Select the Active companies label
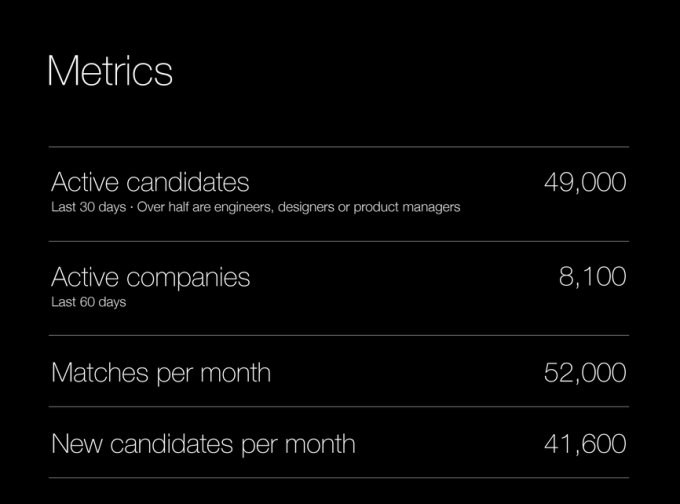The height and width of the screenshot is (504, 680). [150, 277]
